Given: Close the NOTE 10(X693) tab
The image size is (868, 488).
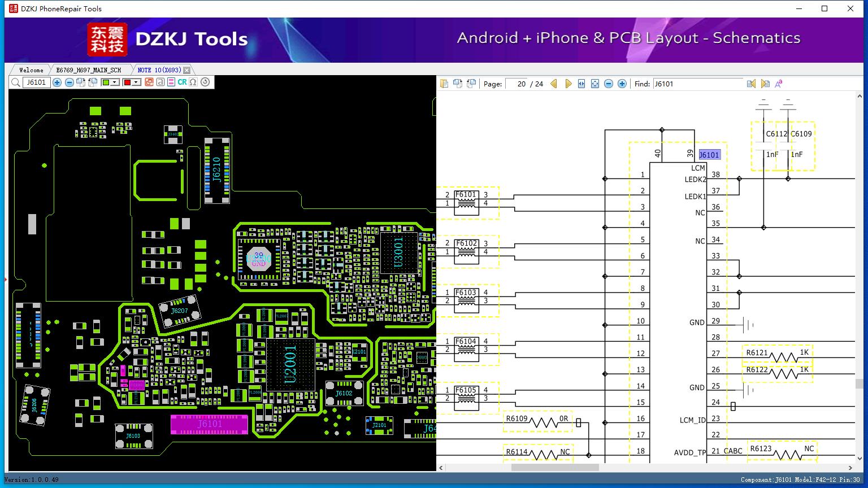Looking at the screenshot, I should coord(187,70).
